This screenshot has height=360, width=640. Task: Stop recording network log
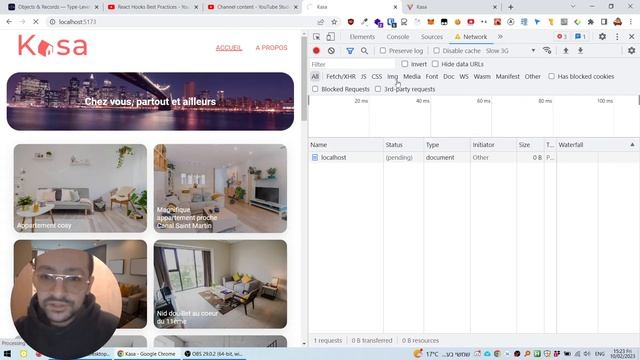click(316, 51)
